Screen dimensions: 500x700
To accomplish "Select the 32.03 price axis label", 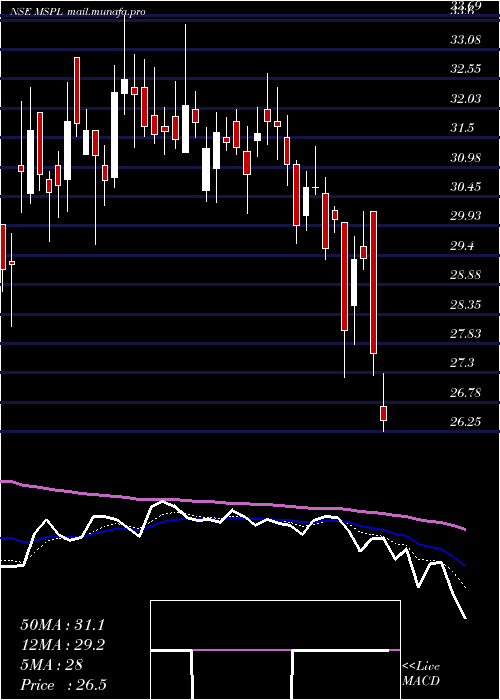I will tap(466, 99).
